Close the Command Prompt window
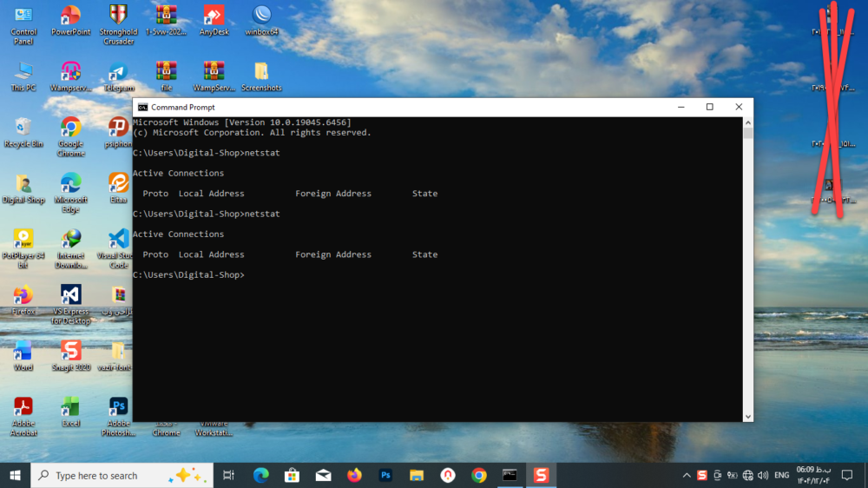The image size is (868, 488). (739, 107)
